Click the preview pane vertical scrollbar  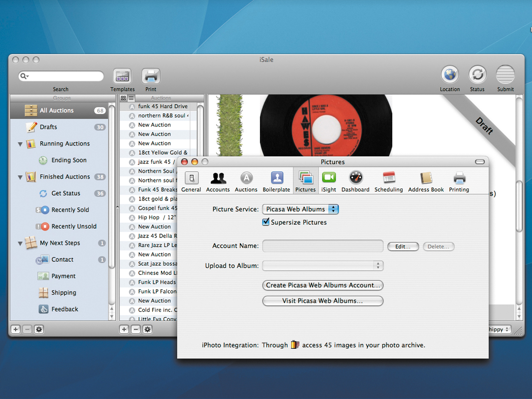(519, 207)
